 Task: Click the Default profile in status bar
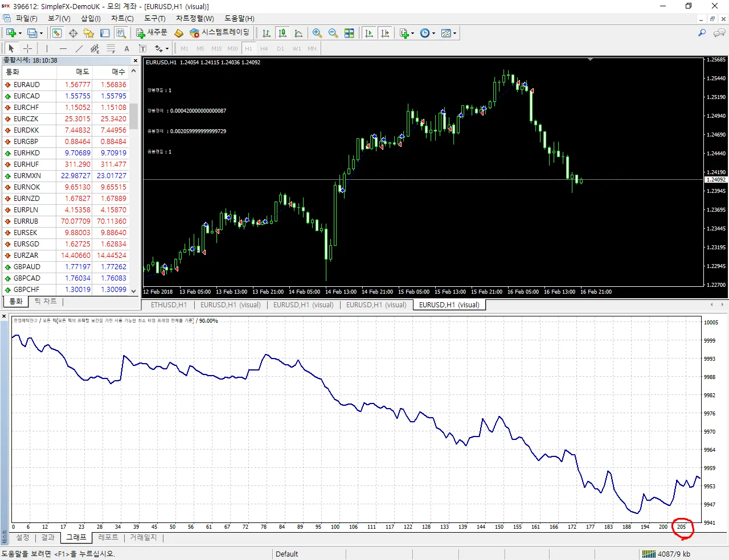[286, 554]
